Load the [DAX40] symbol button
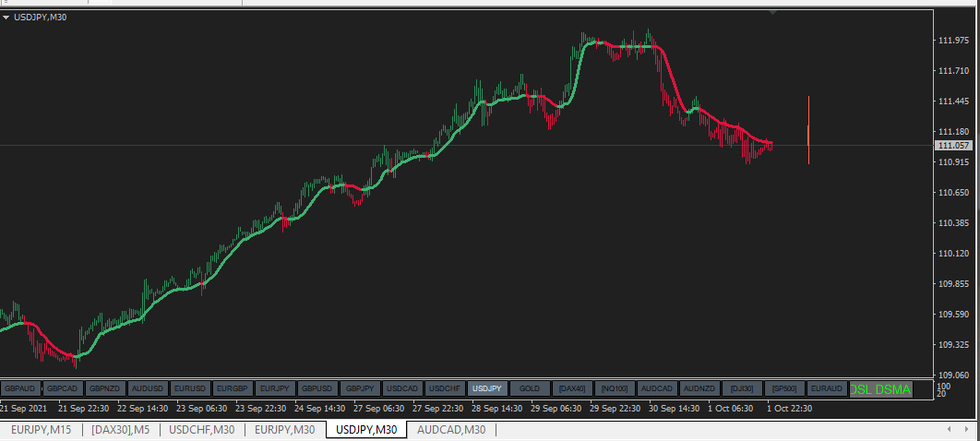The height and width of the screenshot is (441, 980). click(x=572, y=389)
